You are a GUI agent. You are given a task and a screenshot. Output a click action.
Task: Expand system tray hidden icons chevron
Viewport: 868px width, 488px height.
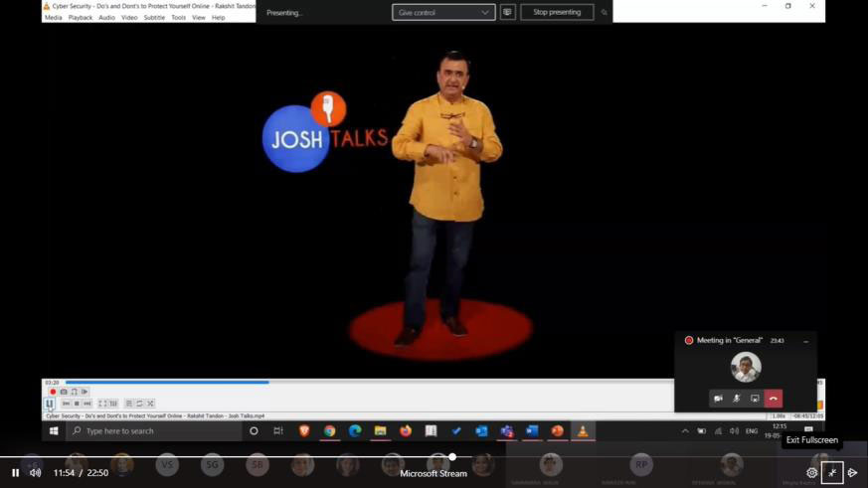click(x=685, y=431)
